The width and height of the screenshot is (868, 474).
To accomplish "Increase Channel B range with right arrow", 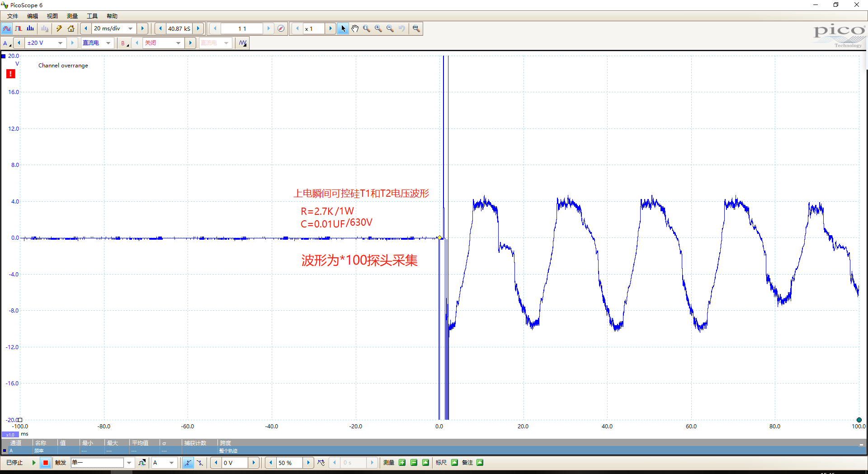I will click(190, 43).
